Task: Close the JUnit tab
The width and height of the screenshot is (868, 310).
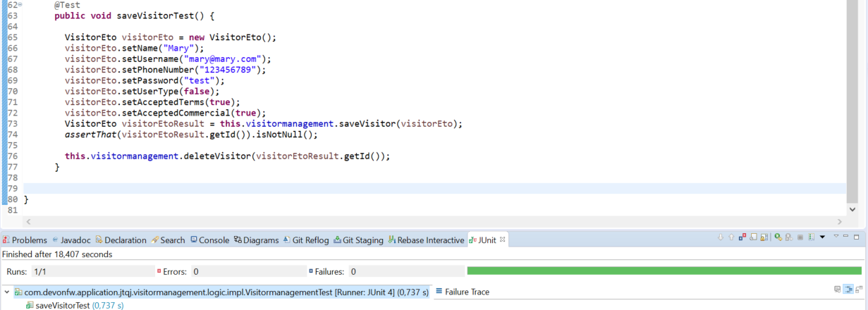Action: (x=503, y=240)
